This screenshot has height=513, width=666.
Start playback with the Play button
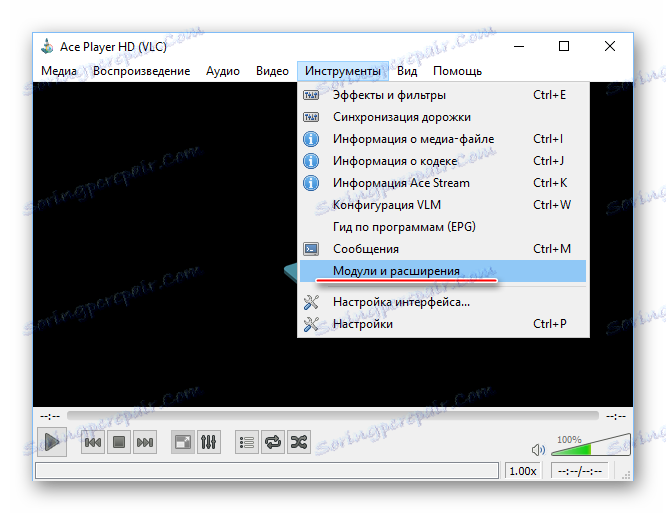click(52, 442)
